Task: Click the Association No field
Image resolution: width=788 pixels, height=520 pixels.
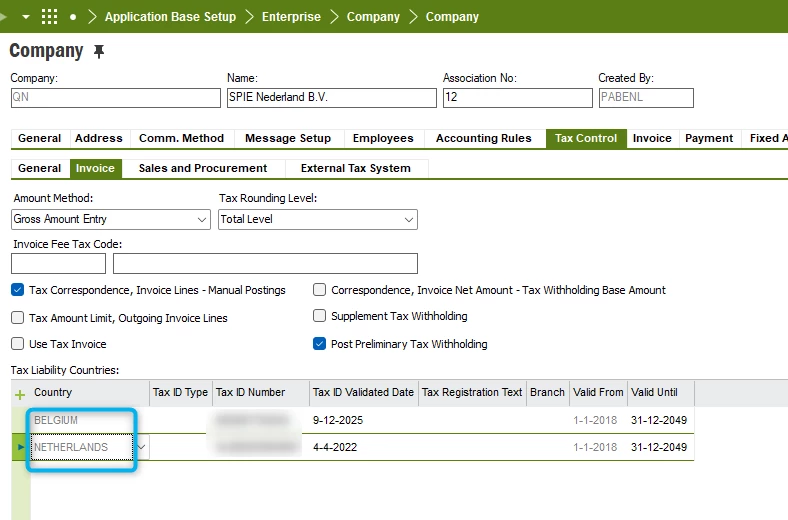Action: pyautogui.click(x=518, y=97)
